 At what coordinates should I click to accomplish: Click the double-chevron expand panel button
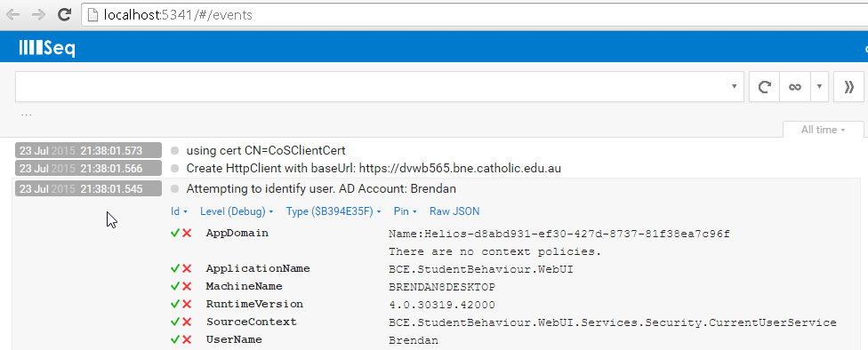coord(848,87)
